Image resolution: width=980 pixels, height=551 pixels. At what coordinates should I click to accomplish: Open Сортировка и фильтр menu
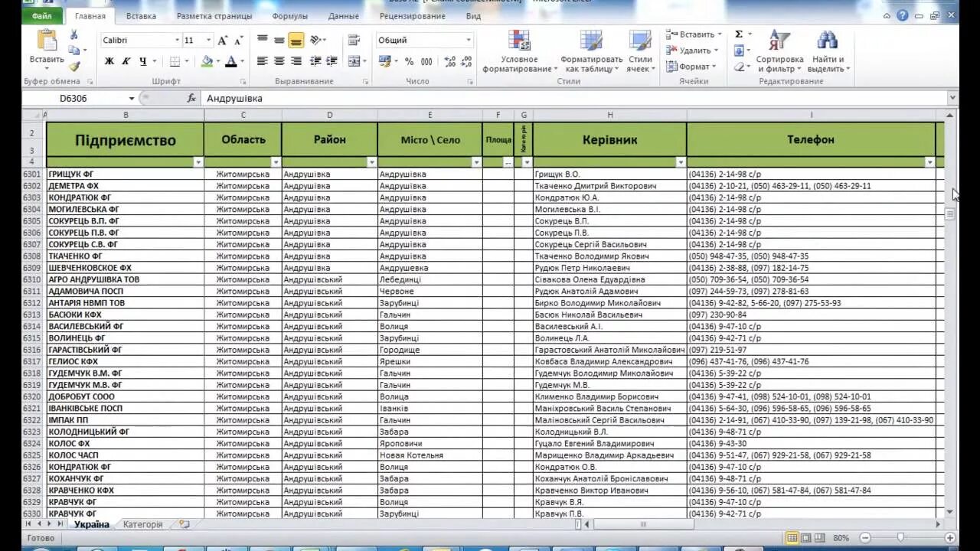(x=779, y=51)
